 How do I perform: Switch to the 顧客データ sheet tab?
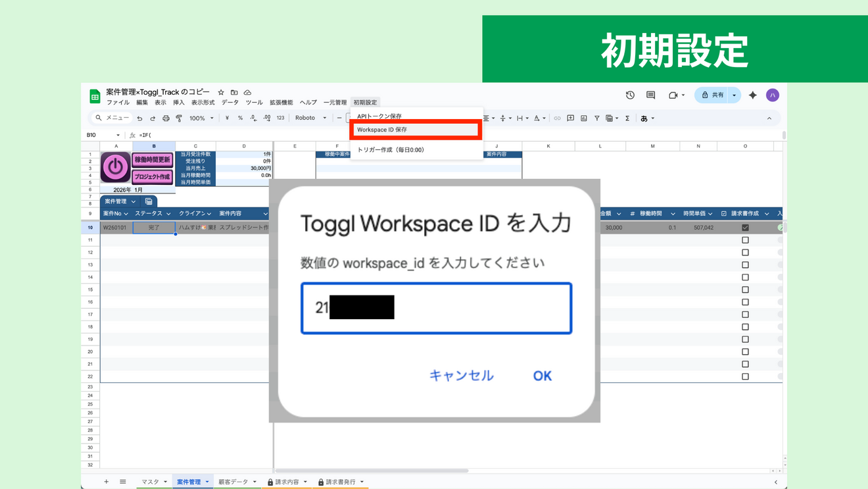point(233,482)
